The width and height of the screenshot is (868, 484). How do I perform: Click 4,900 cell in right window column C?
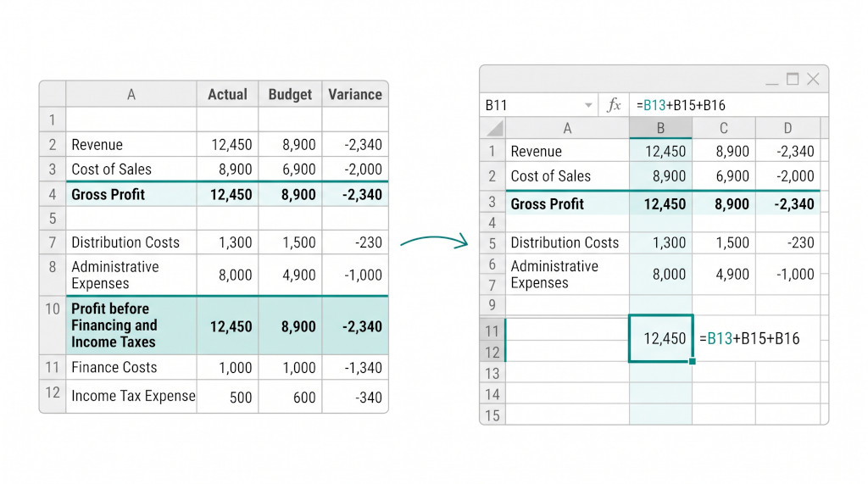pyautogui.click(x=724, y=274)
